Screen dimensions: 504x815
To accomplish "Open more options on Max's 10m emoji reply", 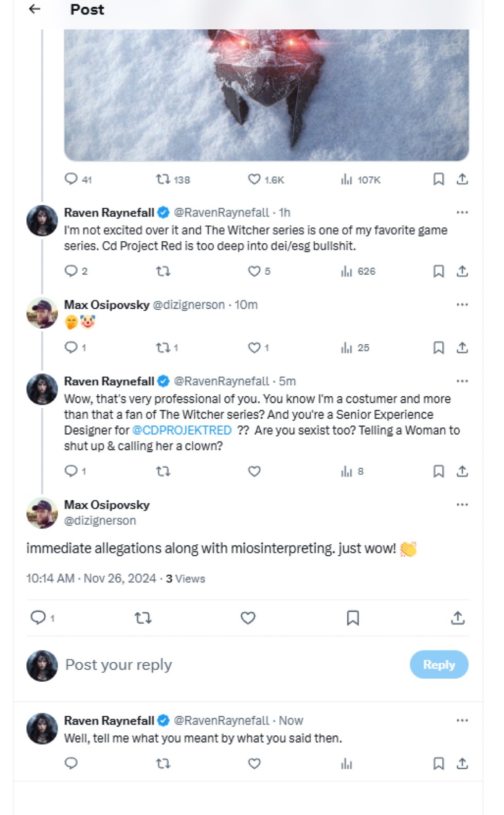I will point(462,305).
